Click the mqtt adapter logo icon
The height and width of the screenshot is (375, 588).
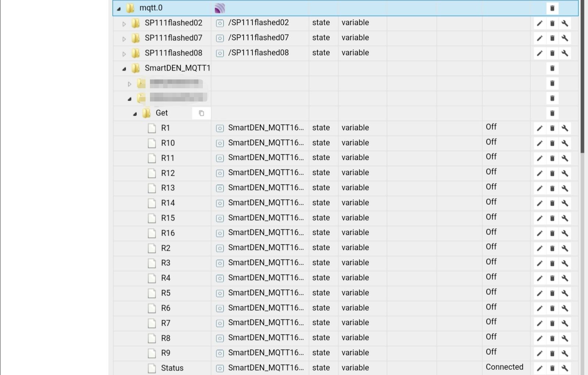220,8
